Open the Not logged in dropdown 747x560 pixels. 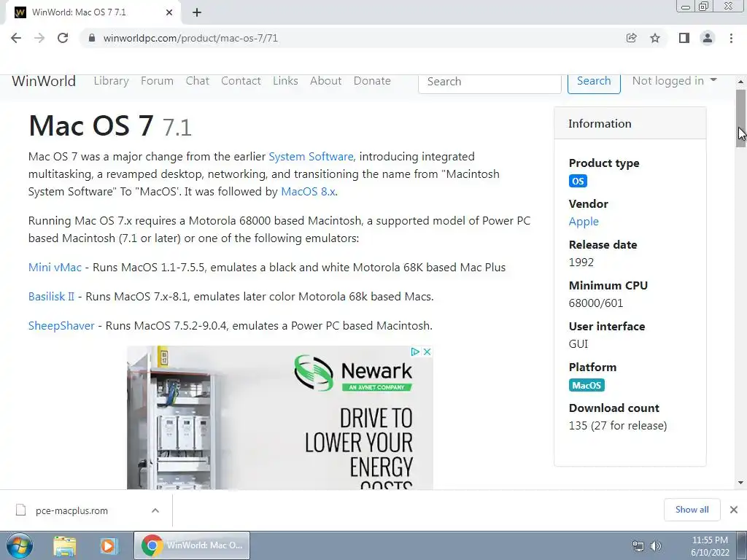(674, 81)
